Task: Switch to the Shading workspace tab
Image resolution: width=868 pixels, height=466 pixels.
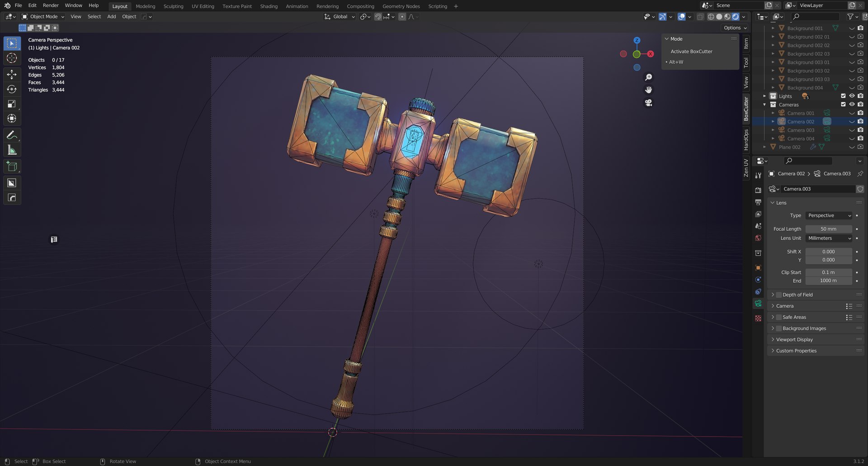Action: point(269,6)
